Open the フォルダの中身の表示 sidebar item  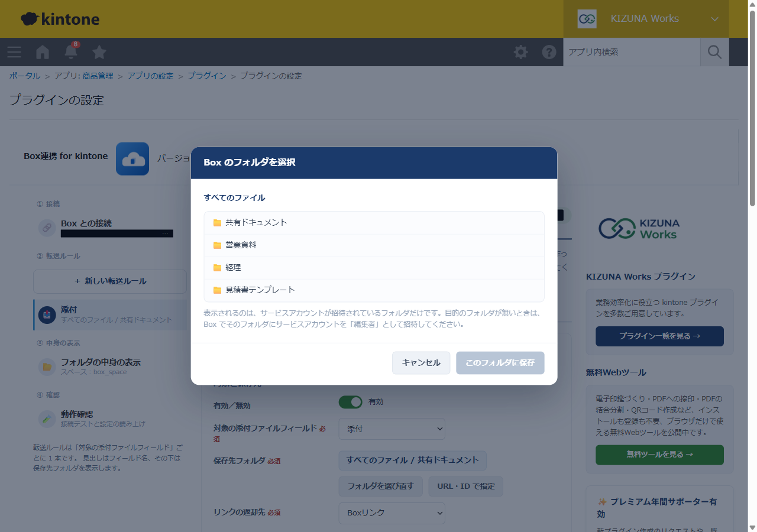[110, 367]
